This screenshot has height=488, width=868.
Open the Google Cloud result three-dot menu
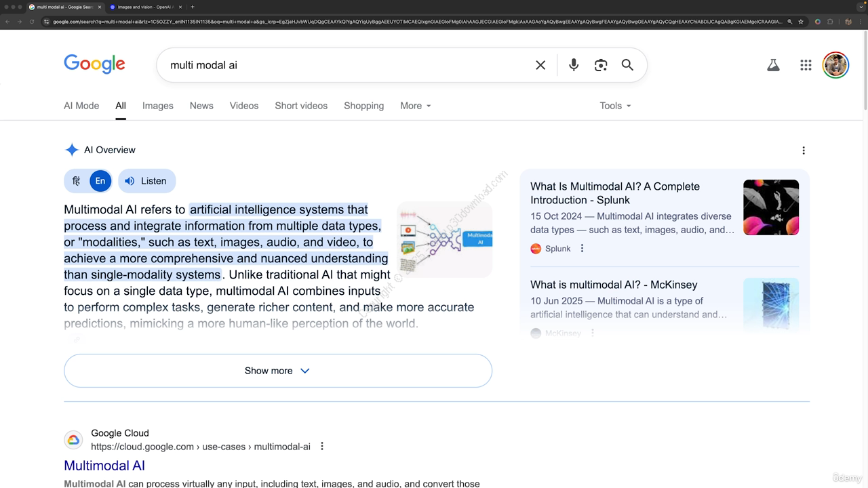tap(322, 446)
